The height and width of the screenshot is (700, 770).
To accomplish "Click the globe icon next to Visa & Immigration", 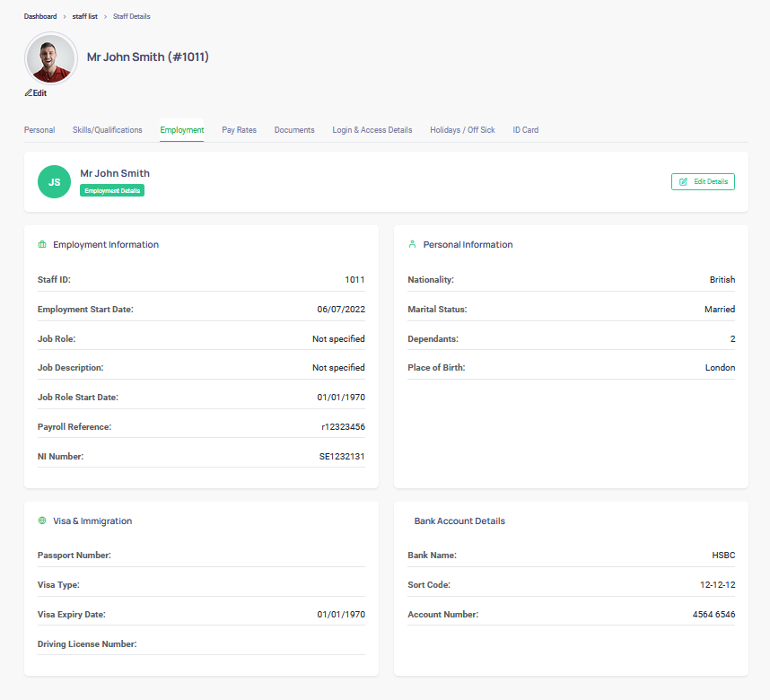I will click(41, 521).
